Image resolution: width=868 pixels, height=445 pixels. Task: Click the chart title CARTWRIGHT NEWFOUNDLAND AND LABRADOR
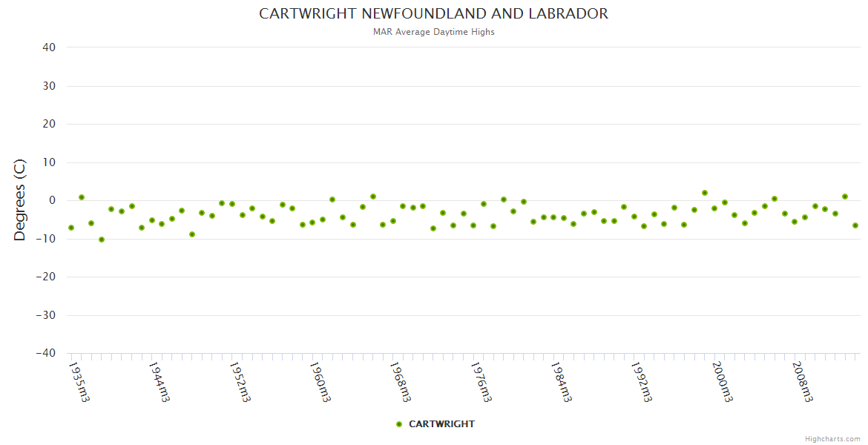tap(433, 14)
